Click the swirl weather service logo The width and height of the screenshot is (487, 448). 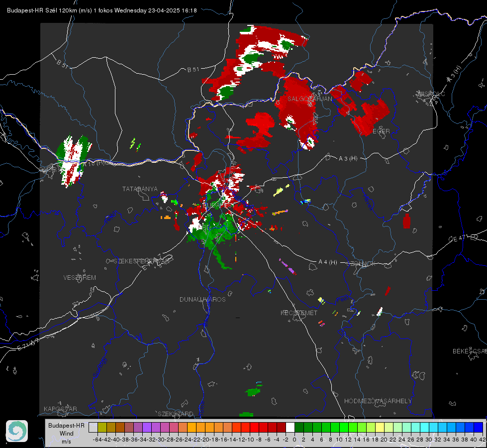17,431
